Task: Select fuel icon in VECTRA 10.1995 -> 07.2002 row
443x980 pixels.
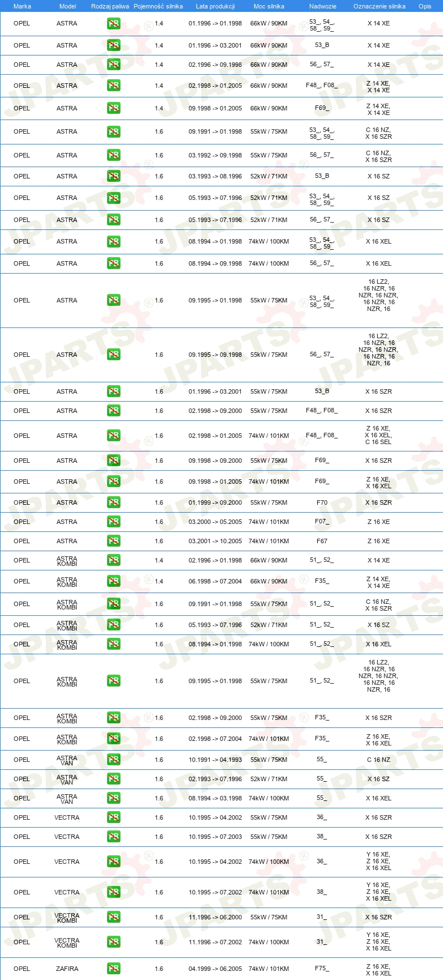Action: 114,892
